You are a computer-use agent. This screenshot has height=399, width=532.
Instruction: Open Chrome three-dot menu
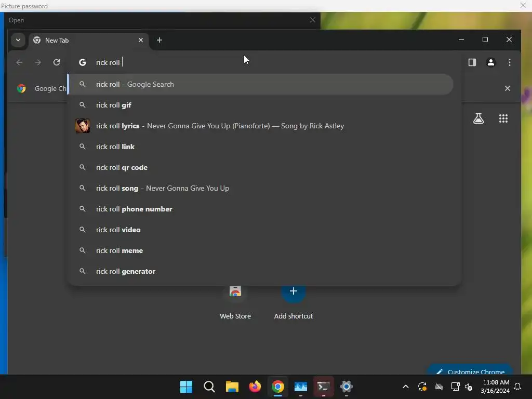pos(509,62)
